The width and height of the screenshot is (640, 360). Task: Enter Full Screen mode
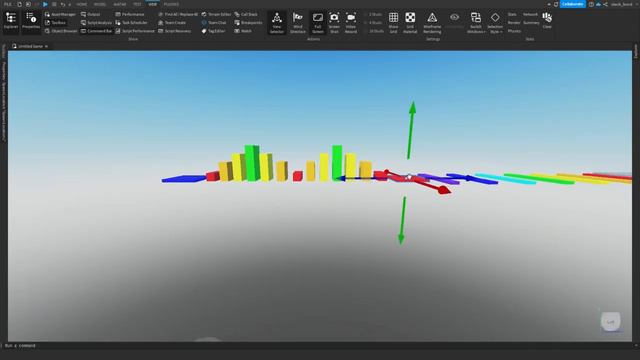(x=318, y=23)
